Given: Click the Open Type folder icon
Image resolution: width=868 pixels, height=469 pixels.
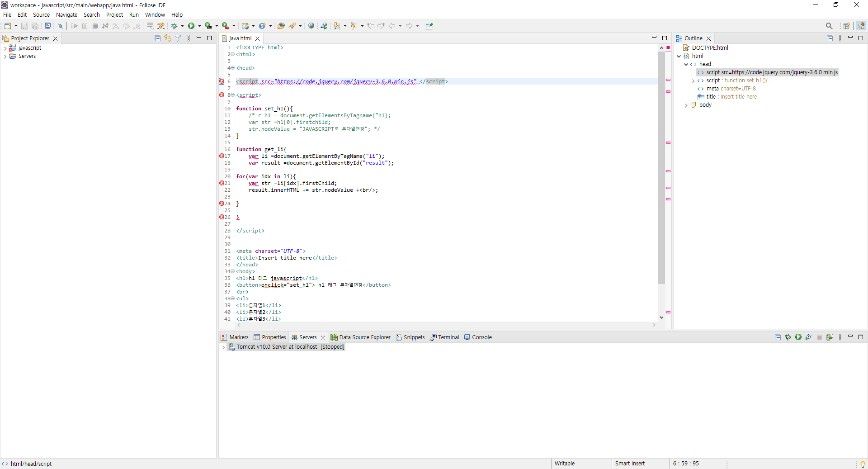Looking at the screenshot, I should [281, 26].
